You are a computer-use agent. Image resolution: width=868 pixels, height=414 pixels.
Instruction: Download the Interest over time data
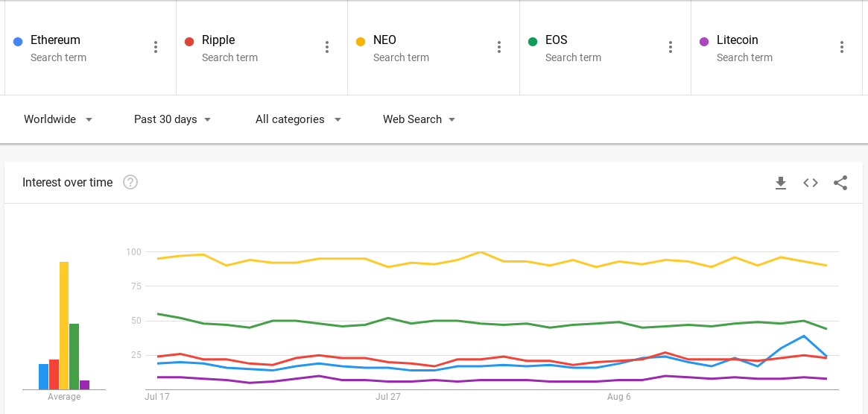781,183
